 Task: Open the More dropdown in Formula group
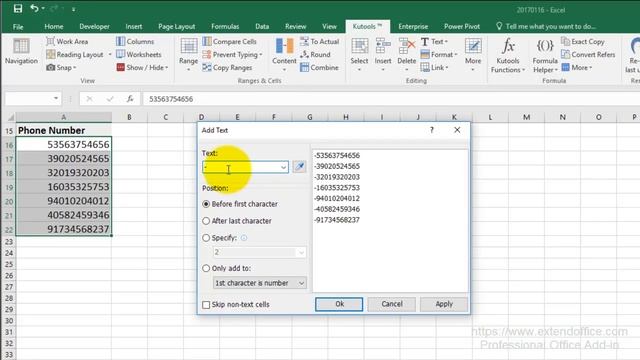click(x=577, y=67)
